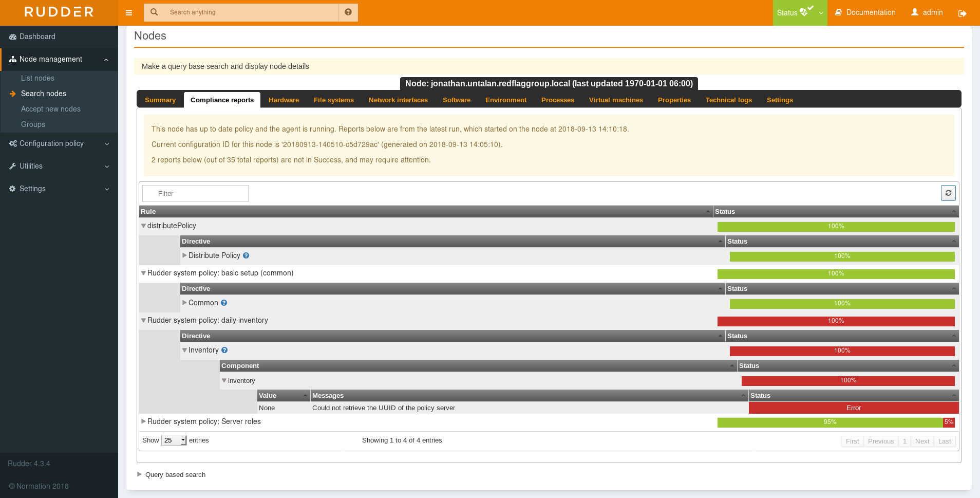Screen dimensions: 980x498
Task: Open the admin user menu
Action: [927, 12]
